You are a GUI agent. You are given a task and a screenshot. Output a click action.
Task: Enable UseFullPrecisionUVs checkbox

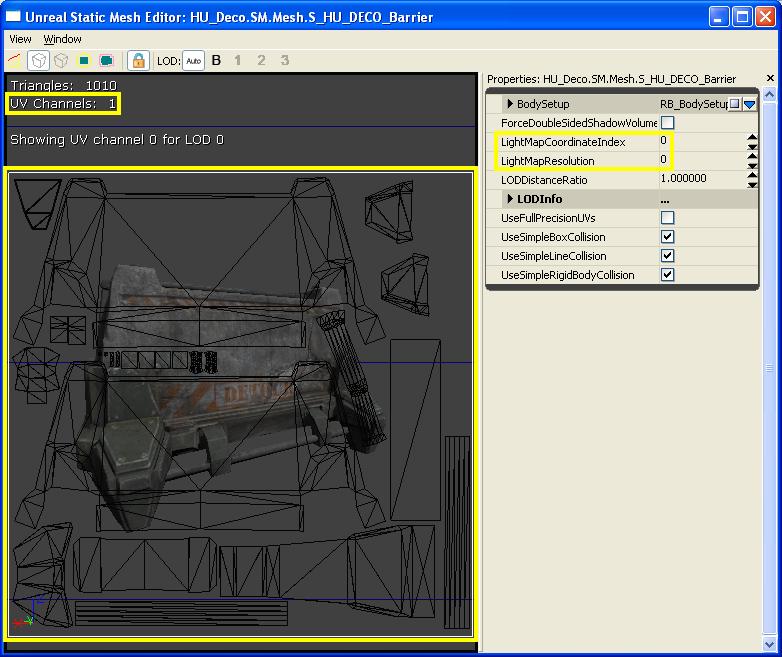coord(667,218)
